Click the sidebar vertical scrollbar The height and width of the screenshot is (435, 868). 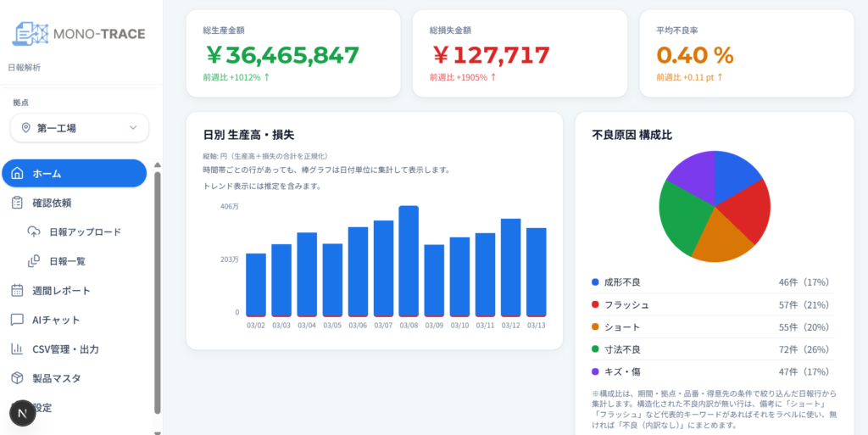coord(158,288)
